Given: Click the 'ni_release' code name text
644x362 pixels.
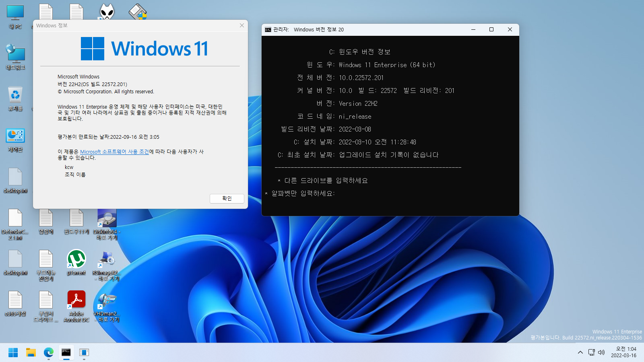Looking at the screenshot, I should 355,116.
